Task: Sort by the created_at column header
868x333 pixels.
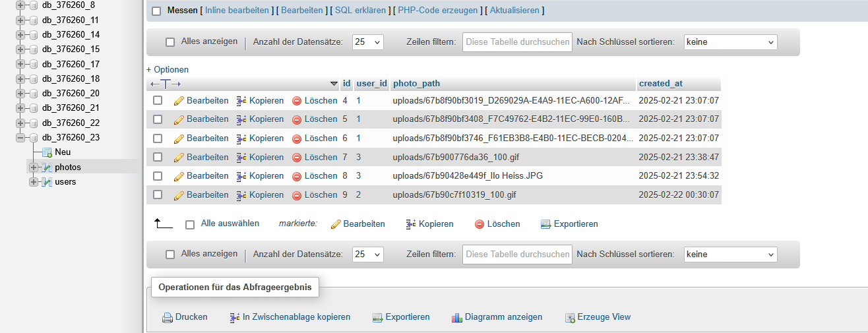Action: 660,84
